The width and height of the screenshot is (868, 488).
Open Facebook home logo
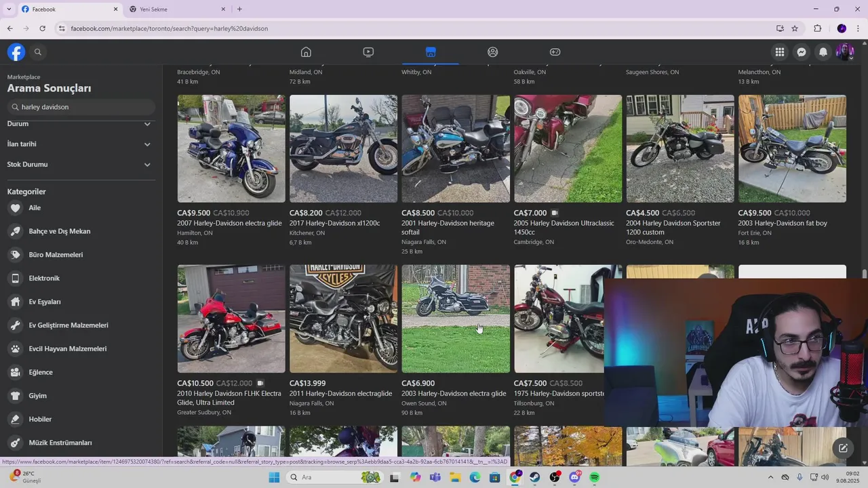(x=16, y=52)
